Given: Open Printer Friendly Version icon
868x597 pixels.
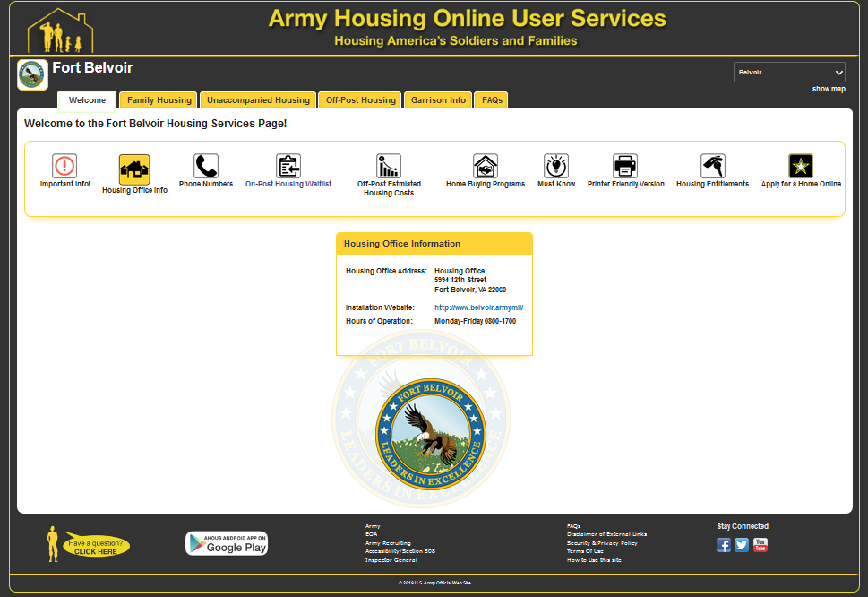Looking at the screenshot, I should [x=625, y=166].
